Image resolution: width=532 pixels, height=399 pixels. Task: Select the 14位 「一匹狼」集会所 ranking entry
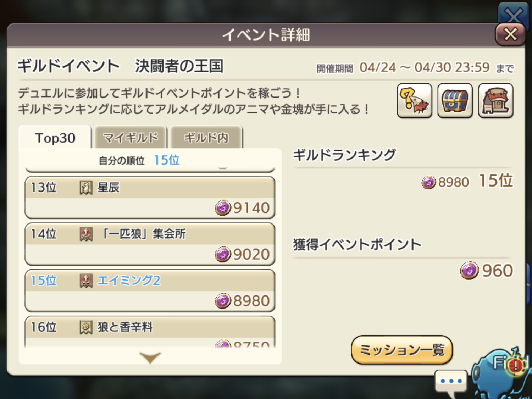150,244
